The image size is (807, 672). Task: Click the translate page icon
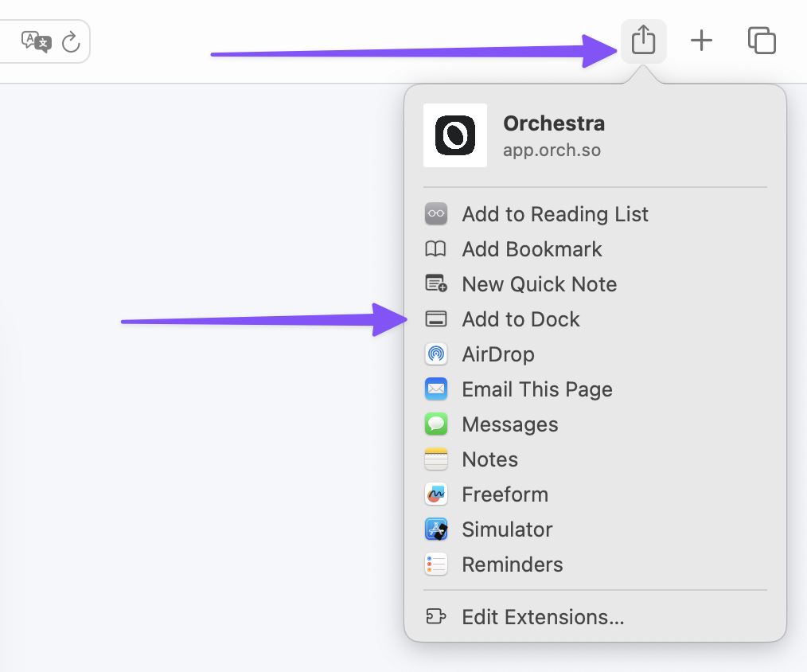[36, 41]
